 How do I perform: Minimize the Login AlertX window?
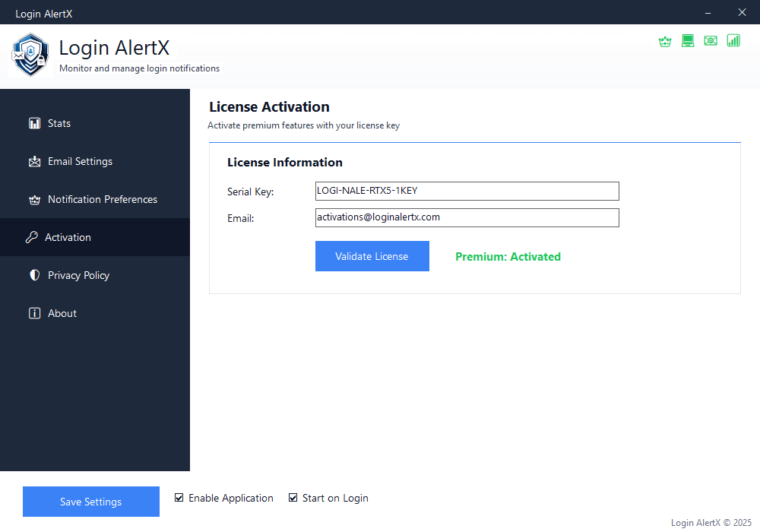(x=708, y=13)
